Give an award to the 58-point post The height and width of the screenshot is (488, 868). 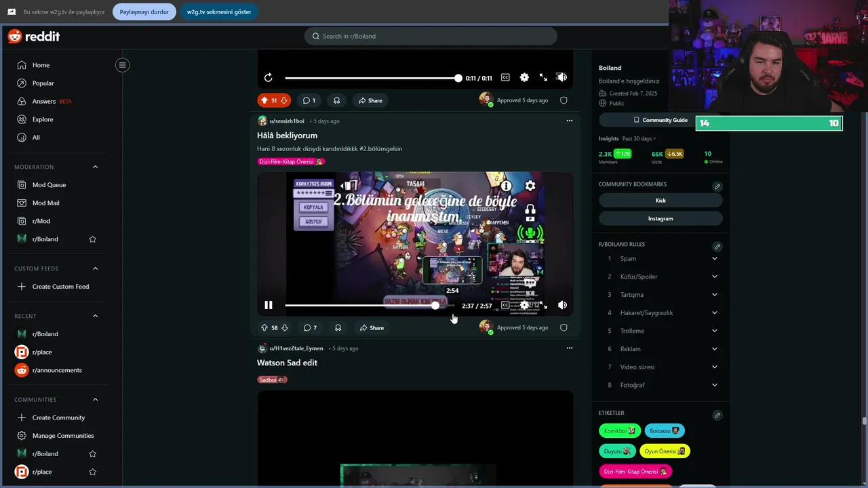(338, 327)
